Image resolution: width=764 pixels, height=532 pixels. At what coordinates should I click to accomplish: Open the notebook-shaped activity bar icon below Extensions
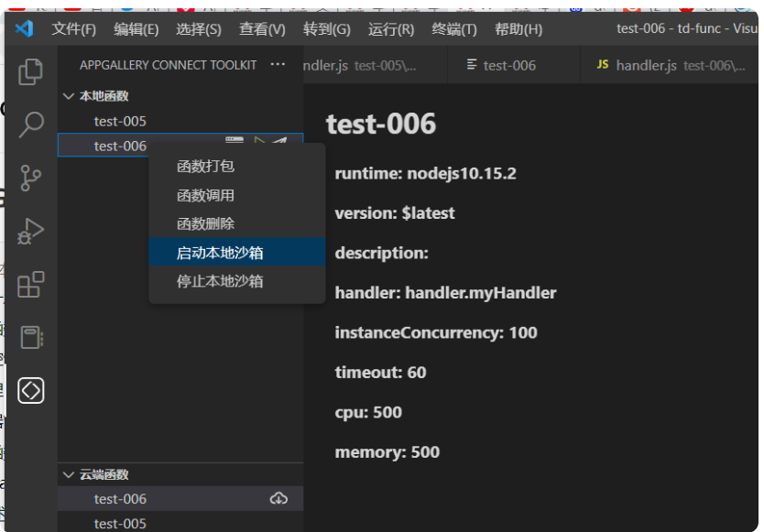coord(32,337)
